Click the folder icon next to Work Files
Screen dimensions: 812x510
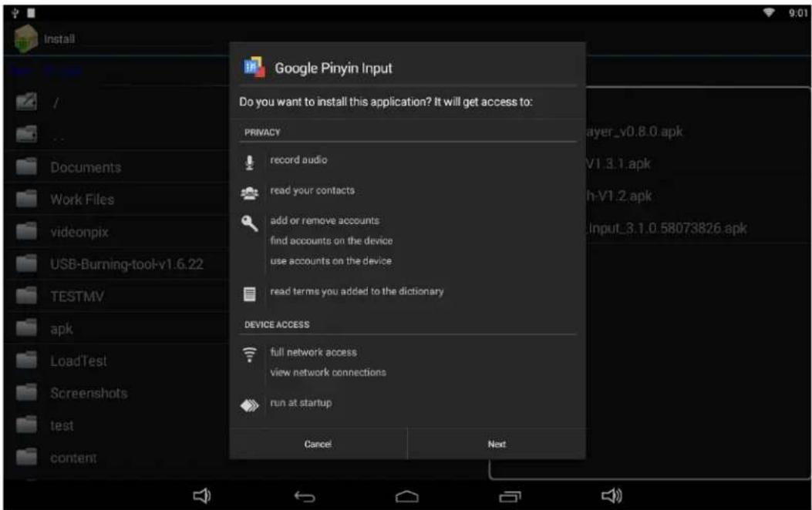pos(26,199)
